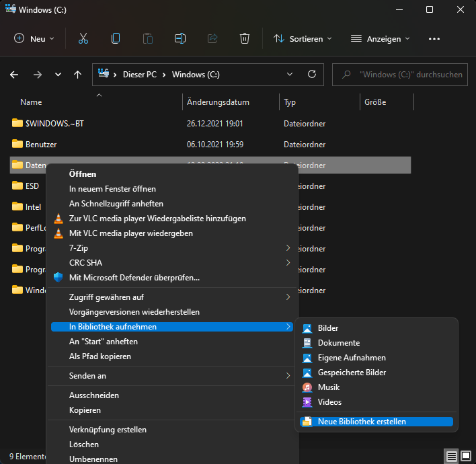476x464 pixels.
Task: Click the Cut scissors icon in toolbar
Action: point(83,38)
